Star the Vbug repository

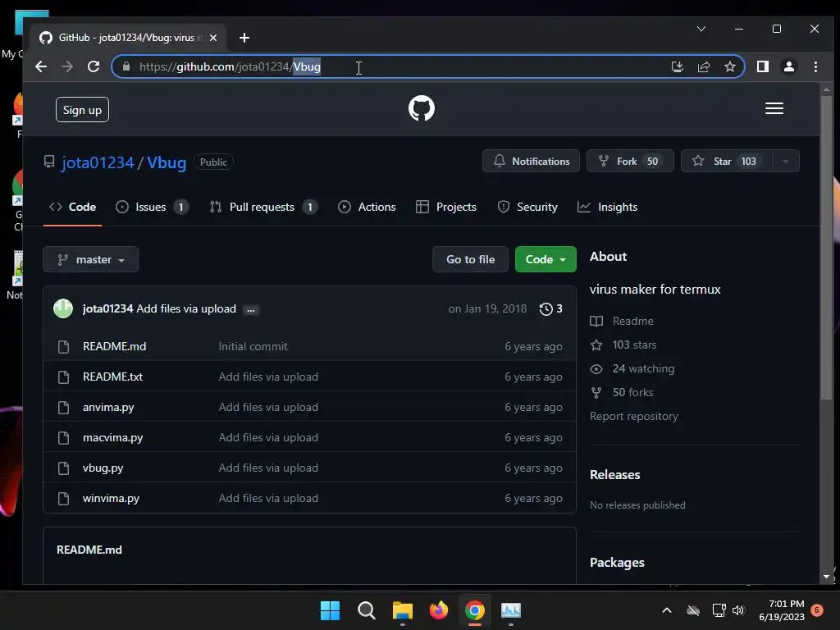[727, 162]
